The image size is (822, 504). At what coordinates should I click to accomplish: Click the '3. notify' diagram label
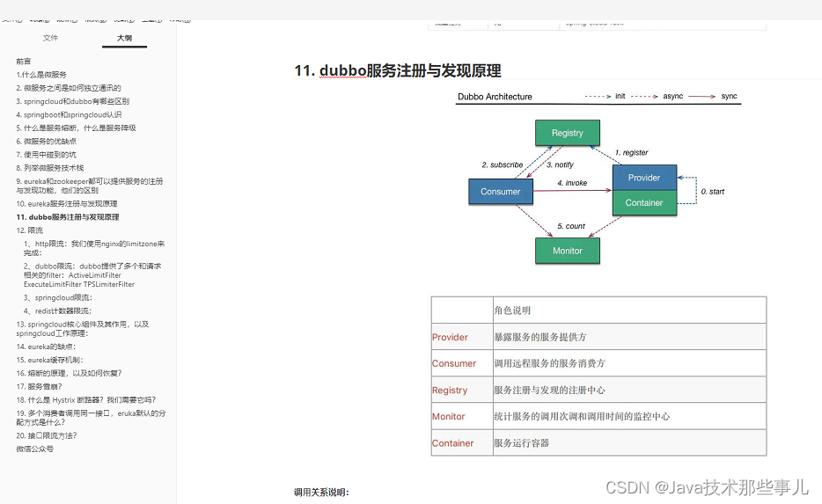[x=560, y=164]
